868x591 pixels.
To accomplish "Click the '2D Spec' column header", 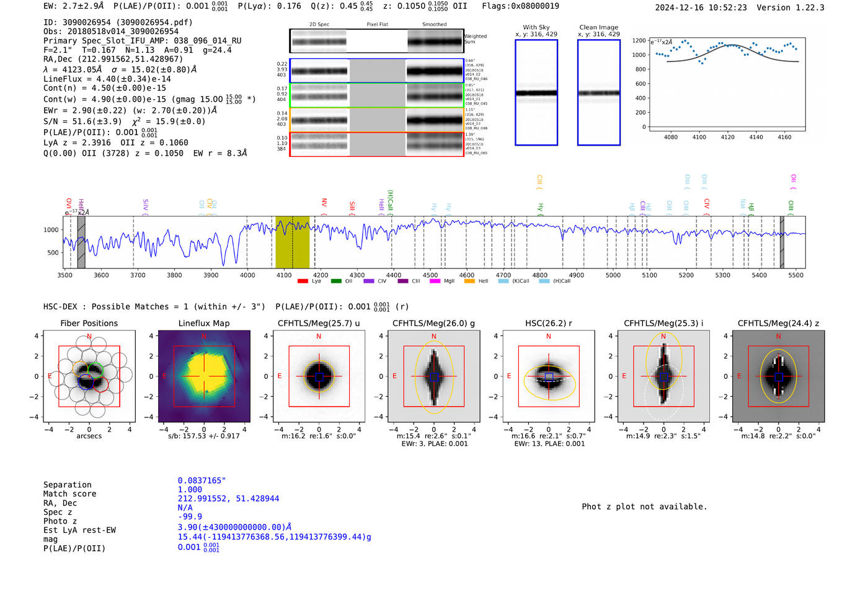I will (319, 25).
